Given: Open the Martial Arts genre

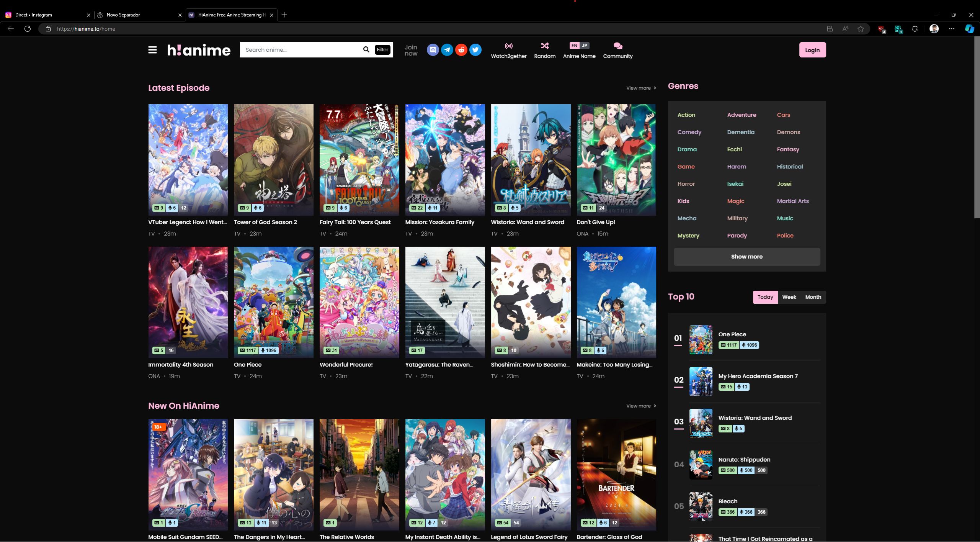Looking at the screenshot, I should pyautogui.click(x=793, y=201).
